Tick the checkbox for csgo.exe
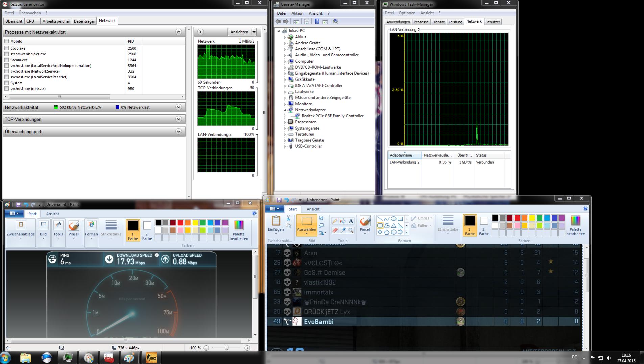 (x=7, y=48)
